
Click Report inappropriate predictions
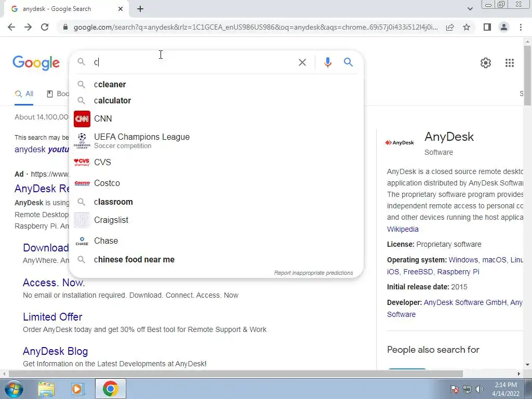[313, 273]
